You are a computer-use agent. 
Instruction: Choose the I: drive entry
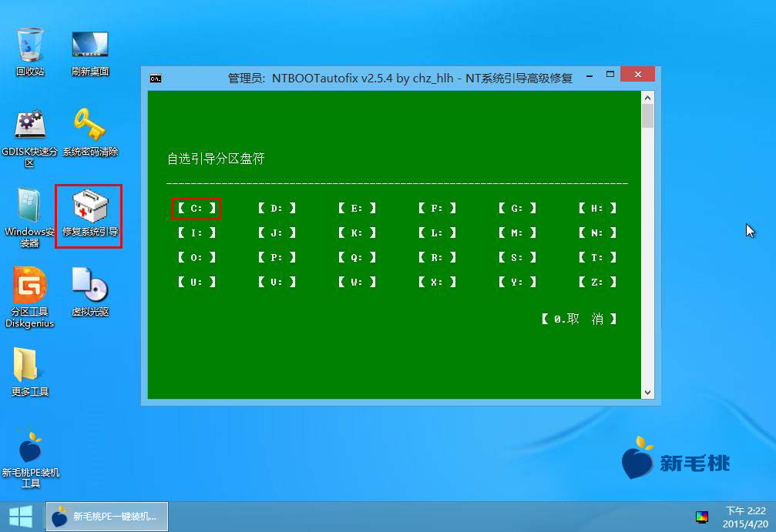(x=197, y=233)
